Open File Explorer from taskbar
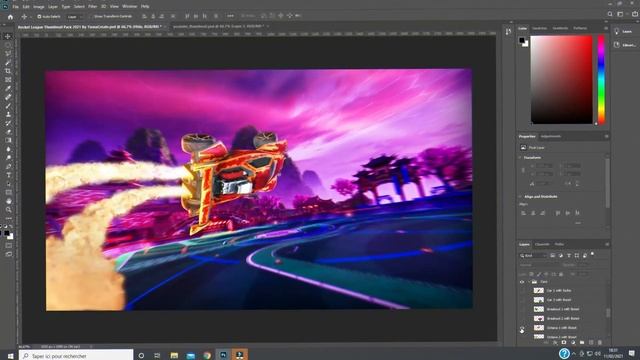 [x=174, y=356]
